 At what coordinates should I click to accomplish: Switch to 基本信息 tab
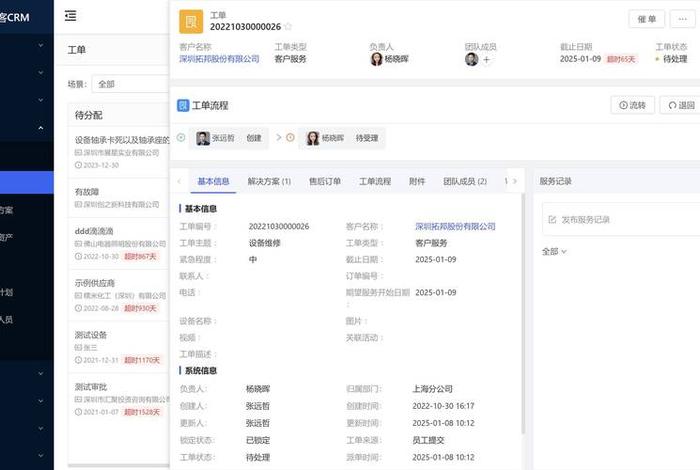click(x=213, y=181)
